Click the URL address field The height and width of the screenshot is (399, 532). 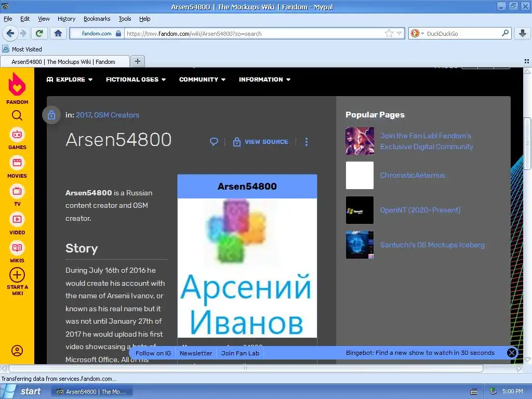click(255, 34)
